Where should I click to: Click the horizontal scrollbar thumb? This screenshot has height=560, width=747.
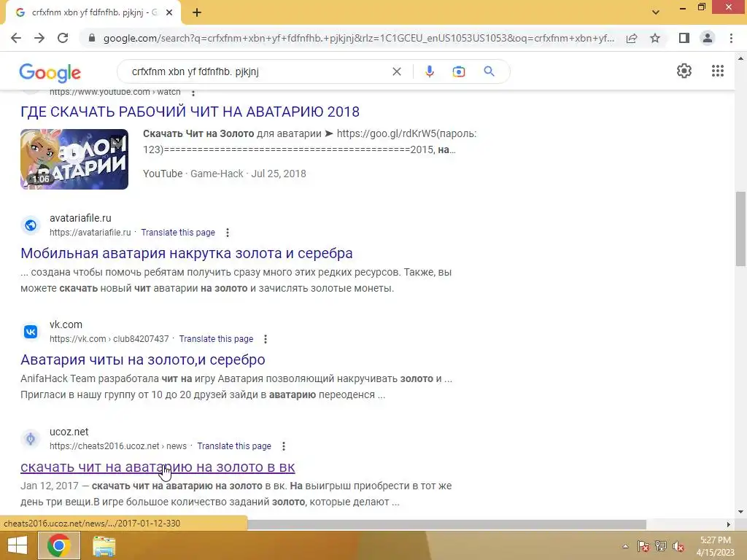click(x=446, y=524)
